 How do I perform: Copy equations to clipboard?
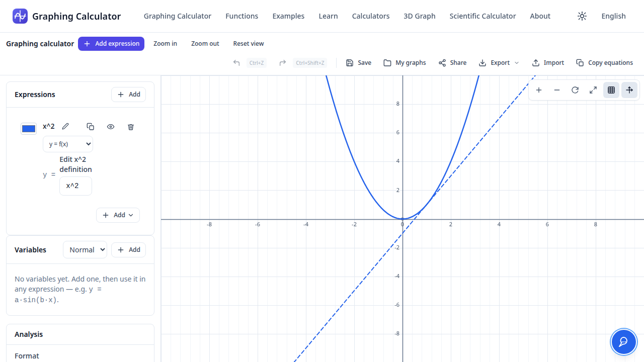[x=604, y=63]
